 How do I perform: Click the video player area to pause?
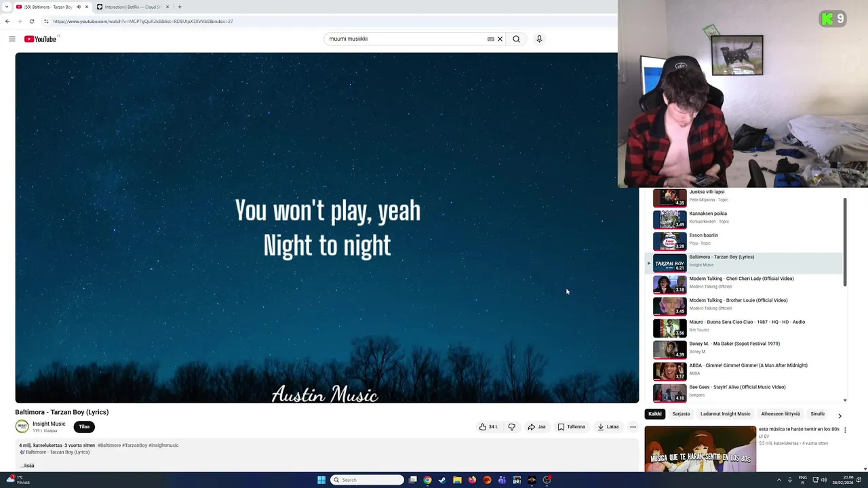coord(327,228)
